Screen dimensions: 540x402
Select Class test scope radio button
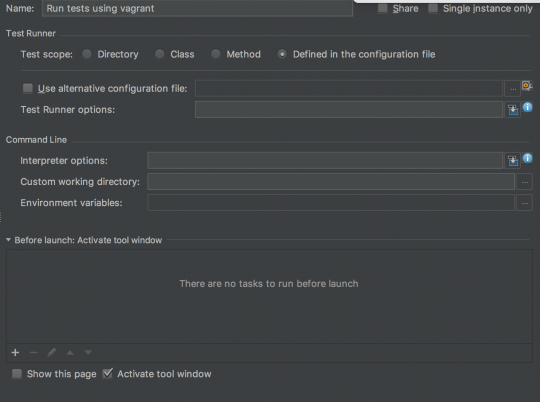click(159, 54)
